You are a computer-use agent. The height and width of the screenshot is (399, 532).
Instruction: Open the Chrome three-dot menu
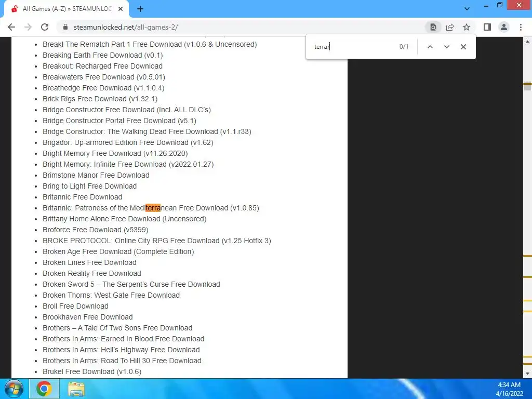[x=521, y=27]
